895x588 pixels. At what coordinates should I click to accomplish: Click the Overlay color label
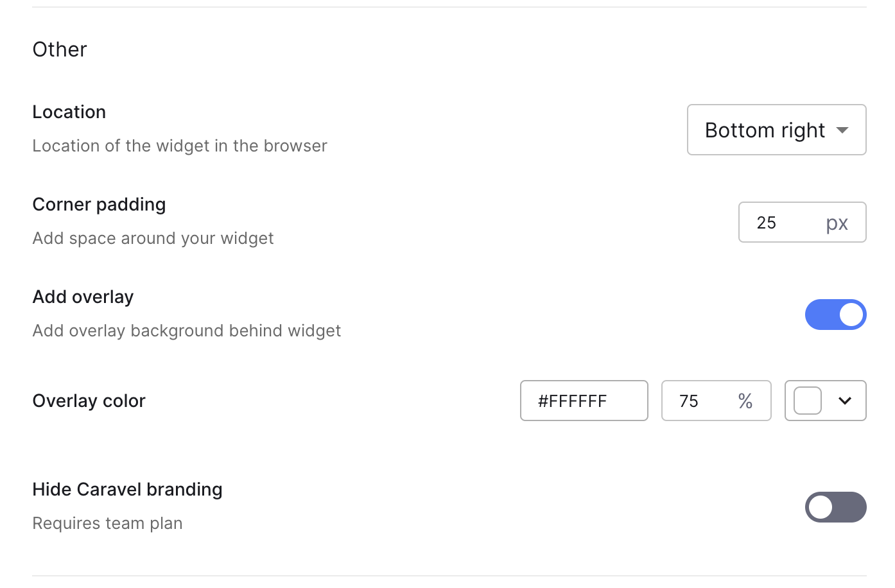(89, 401)
